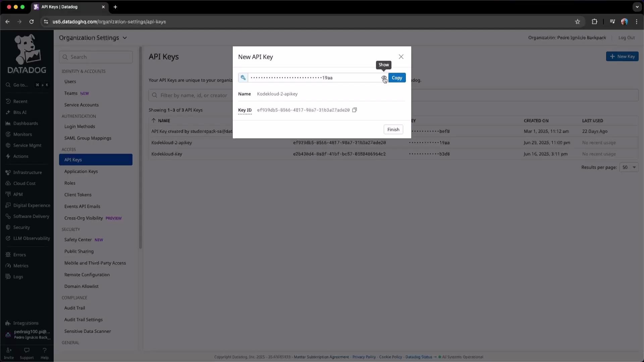Open Audit Trail Settings page
The image size is (644, 362).
pyautogui.click(x=83, y=320)
